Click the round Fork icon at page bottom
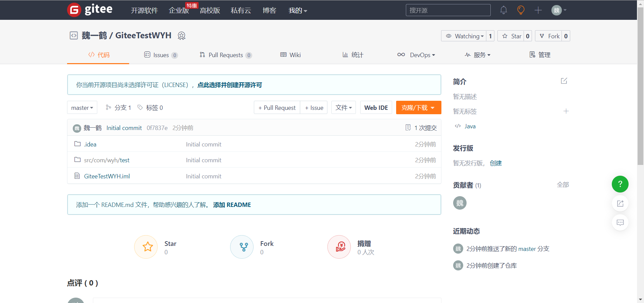 tap(242, 247)
